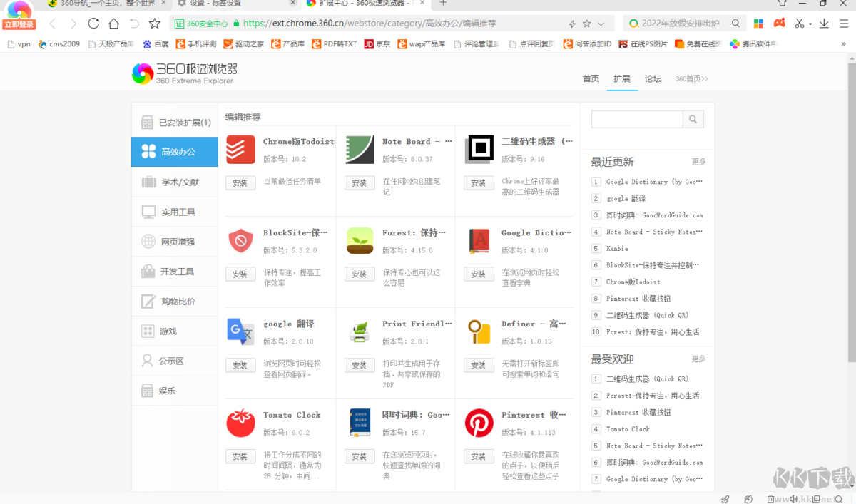Image resolution: width=856 pixels, height=504 pixels.
Task: Open the scissors screenshot tool
Action: pos(800,24)
